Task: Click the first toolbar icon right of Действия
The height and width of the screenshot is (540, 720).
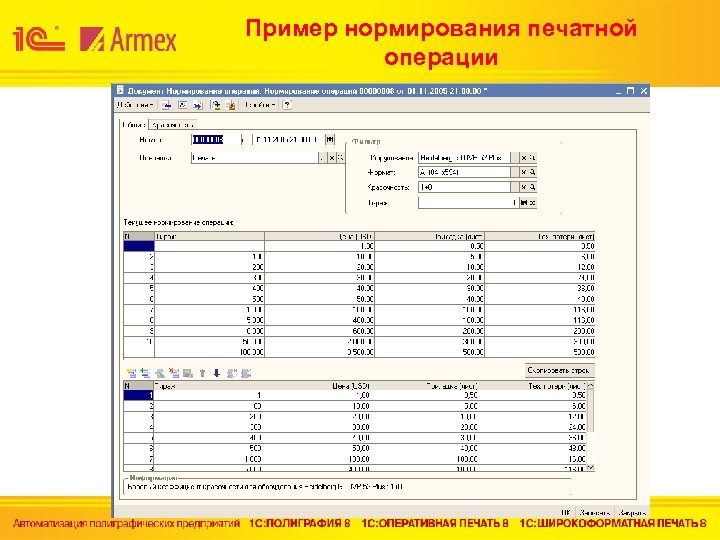Action: tap(167, 105)
